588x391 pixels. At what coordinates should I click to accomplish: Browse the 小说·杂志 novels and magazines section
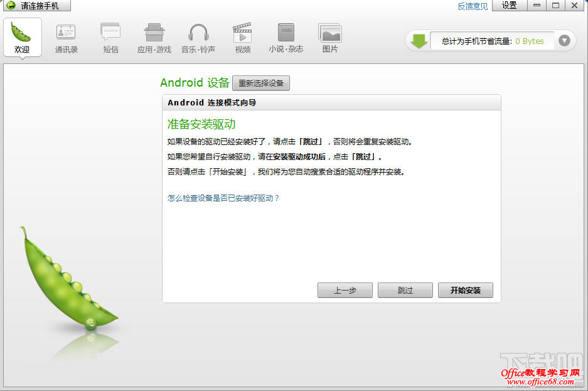[x=286, y=36]
